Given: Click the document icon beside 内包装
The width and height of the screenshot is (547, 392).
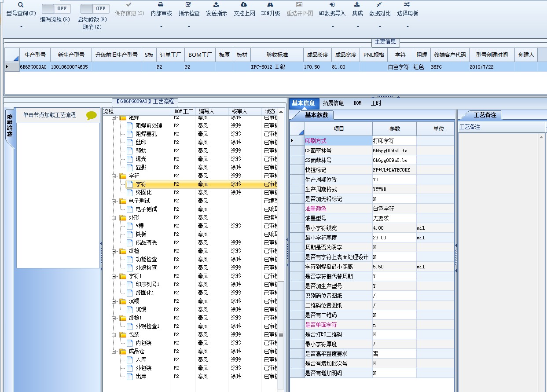Looking at the screenshot, I should (130, 343).
